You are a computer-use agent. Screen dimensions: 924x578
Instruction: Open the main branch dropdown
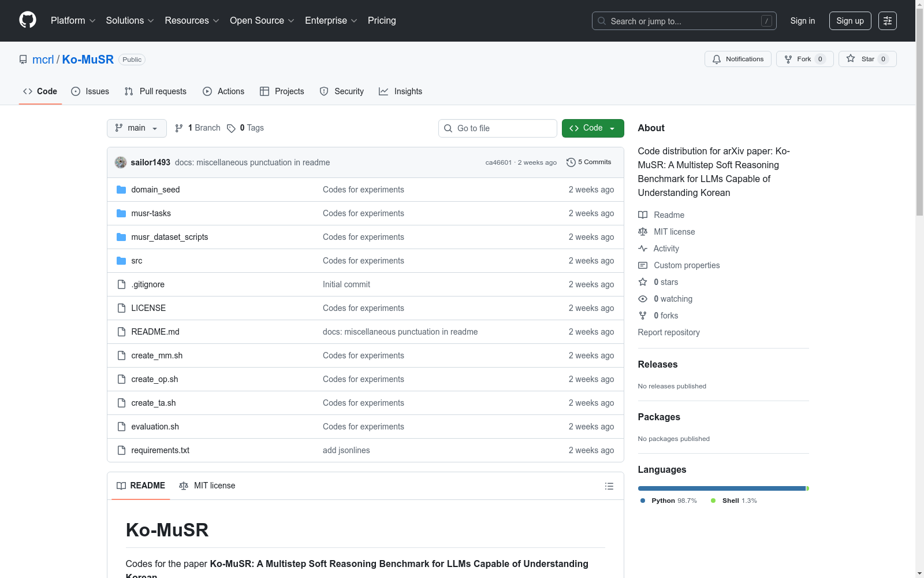[x=137, y=128]
